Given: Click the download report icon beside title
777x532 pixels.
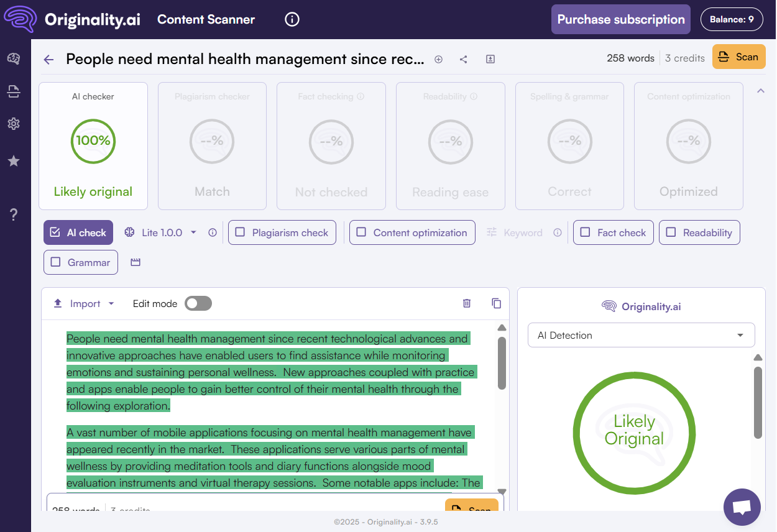Looking at the screenshot, I should tap(490, 59).
